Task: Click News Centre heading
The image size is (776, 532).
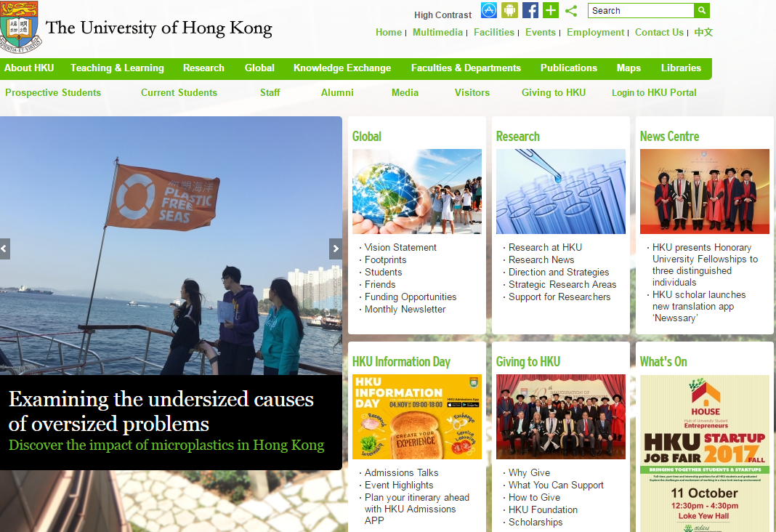Action: tap(669, 136)
